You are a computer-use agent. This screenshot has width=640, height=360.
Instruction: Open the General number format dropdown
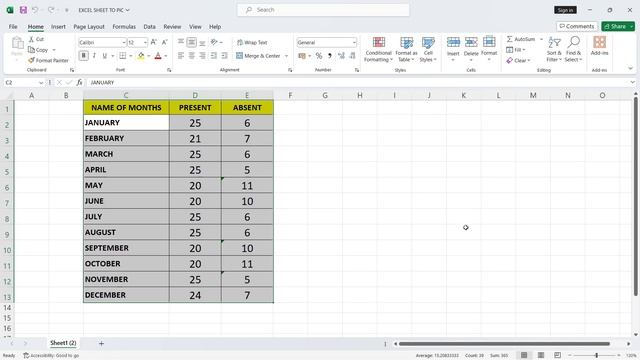pyautogui.click(x=354, y=42)
